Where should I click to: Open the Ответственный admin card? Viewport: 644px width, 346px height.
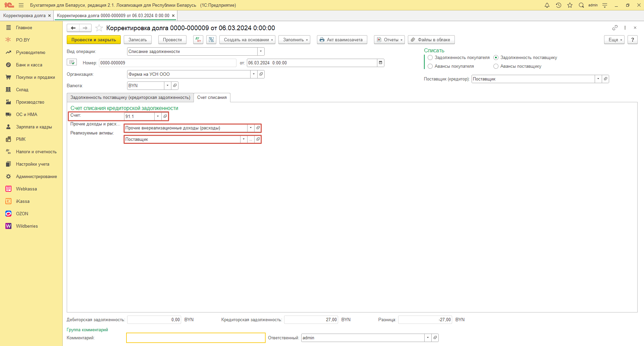(435, 338)
